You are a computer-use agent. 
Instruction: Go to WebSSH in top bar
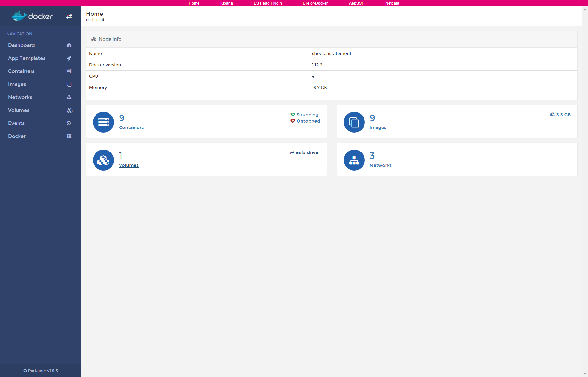coord(356,3)
